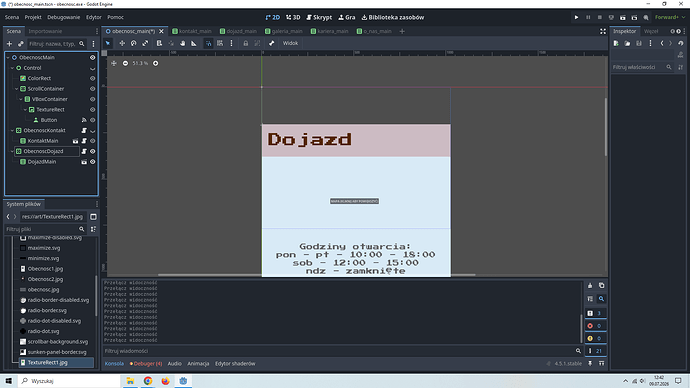Open the Debugowanie menu
The image size is (690, 388).
pyautogui.click(x=64, y=17)
